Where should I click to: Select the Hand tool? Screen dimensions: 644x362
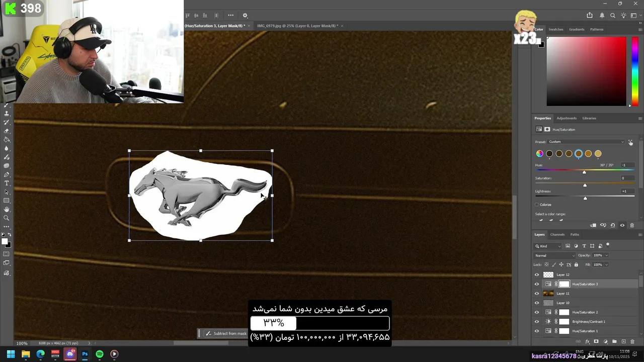point(7,210)
